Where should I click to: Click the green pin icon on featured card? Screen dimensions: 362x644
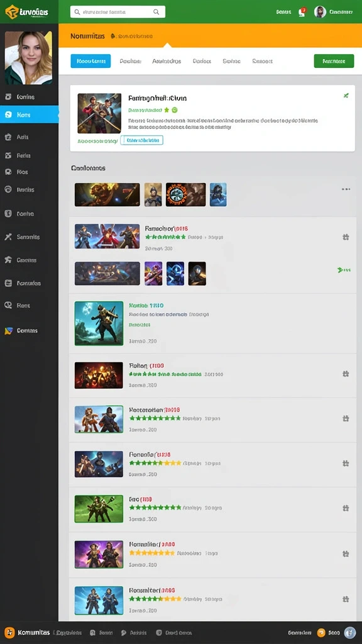point(346,96)
